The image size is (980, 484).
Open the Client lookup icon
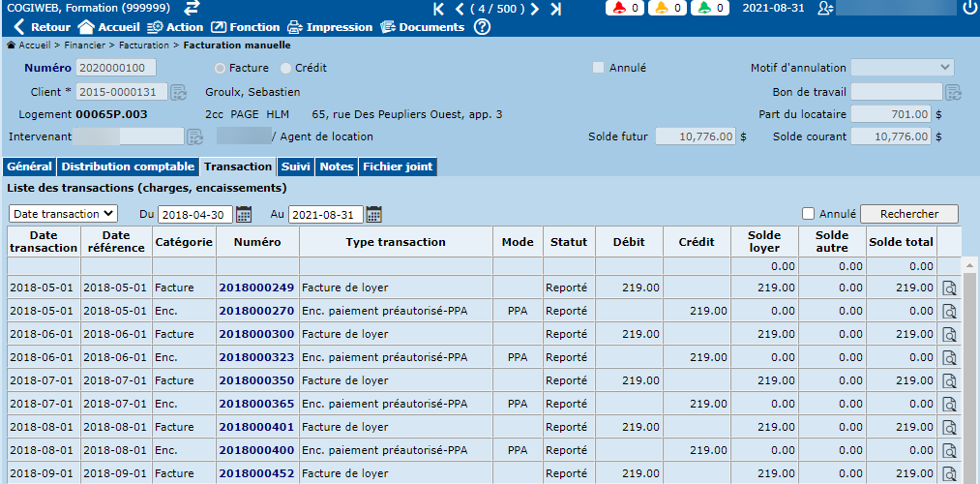(x=178, y=93)
